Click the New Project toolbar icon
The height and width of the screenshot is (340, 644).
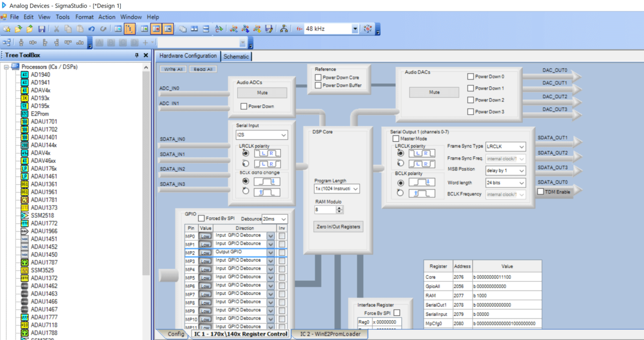[x=7, y=28]
